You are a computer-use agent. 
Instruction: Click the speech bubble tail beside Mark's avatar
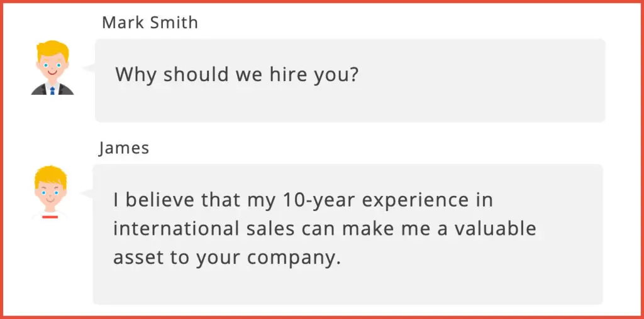point(89,68)
